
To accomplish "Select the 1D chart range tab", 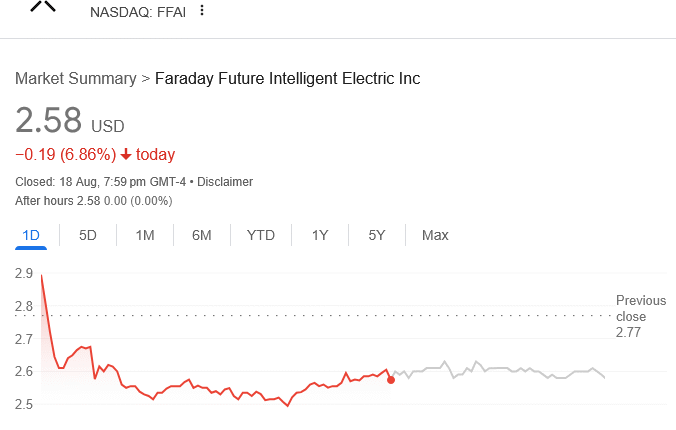I will [31, 236].
